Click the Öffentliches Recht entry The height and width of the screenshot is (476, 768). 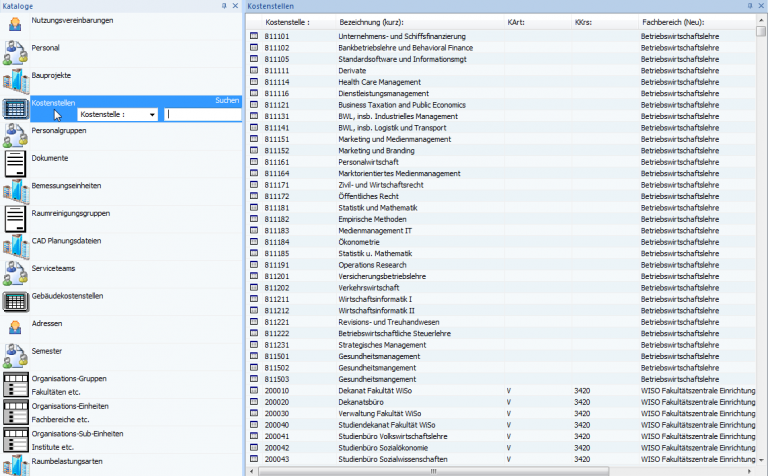tap(368, 196)
